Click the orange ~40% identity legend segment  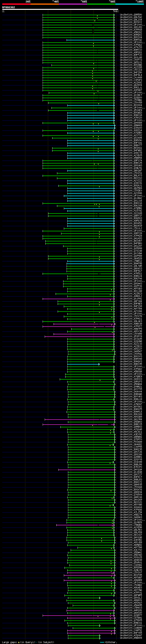pos(45,4)
